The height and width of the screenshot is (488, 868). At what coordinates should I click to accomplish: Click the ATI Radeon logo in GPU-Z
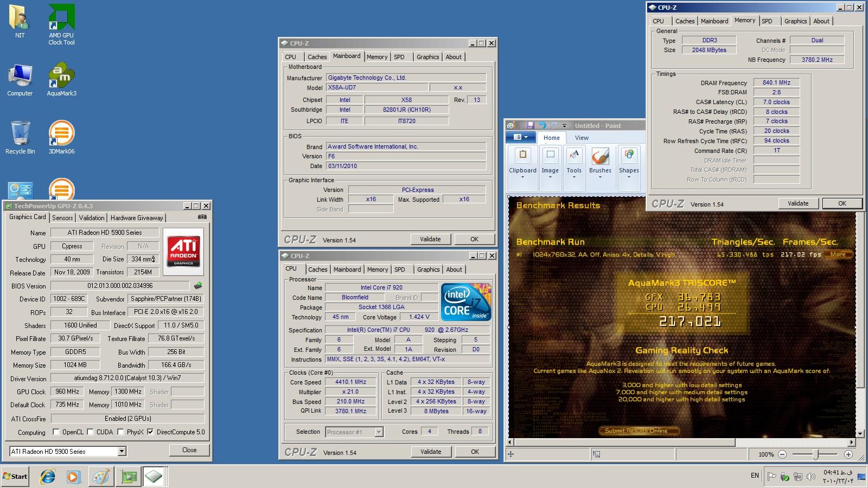click(184, 252)
